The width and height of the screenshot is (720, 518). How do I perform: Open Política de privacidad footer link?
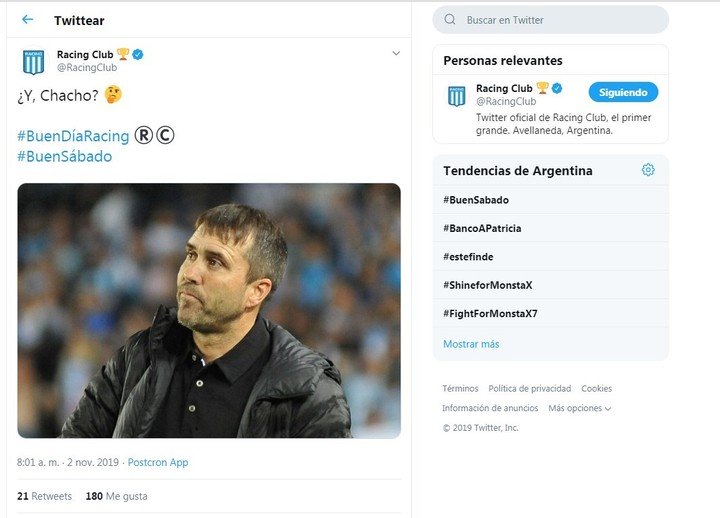(x=529, y=388)
